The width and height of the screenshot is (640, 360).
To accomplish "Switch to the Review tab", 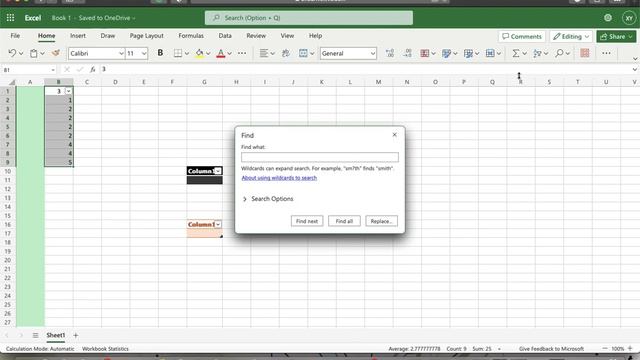I will coord(256,36).
